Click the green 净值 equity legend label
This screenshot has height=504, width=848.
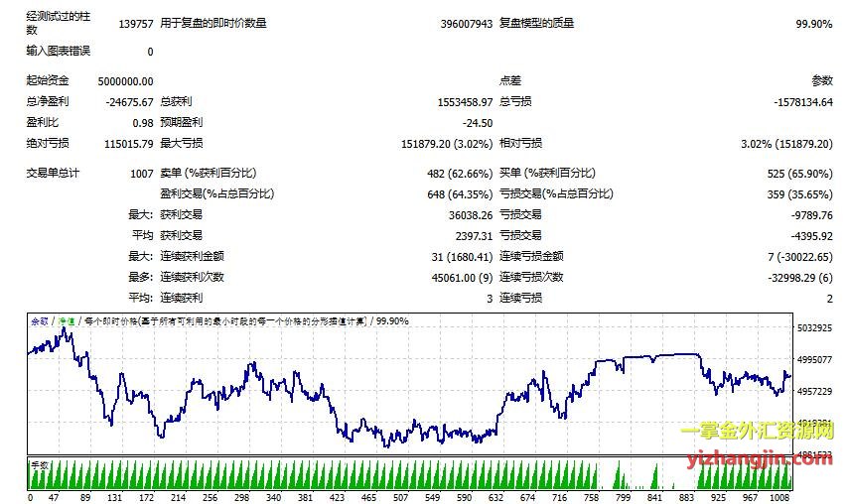pyautogui.click(x=67, y=321)
